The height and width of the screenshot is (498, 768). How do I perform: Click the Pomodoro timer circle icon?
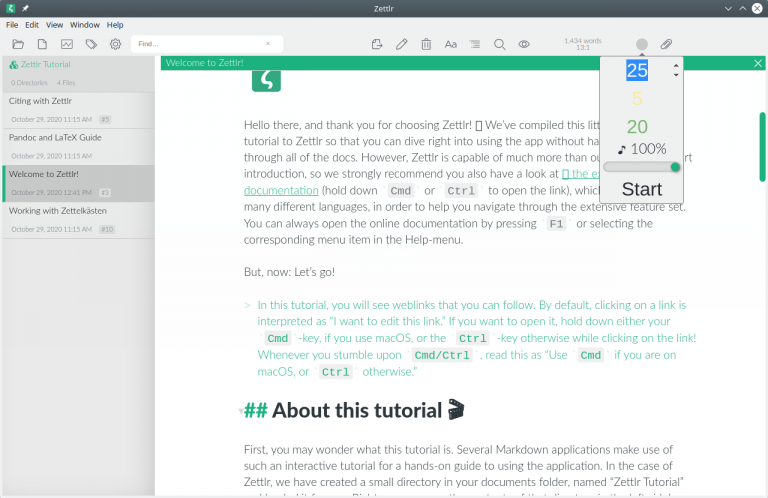[642, 45]
